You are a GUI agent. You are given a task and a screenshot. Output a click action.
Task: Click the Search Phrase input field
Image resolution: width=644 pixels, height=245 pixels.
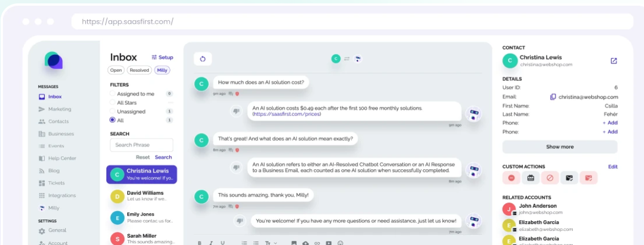pyautogui.click(x=141, y=145)
